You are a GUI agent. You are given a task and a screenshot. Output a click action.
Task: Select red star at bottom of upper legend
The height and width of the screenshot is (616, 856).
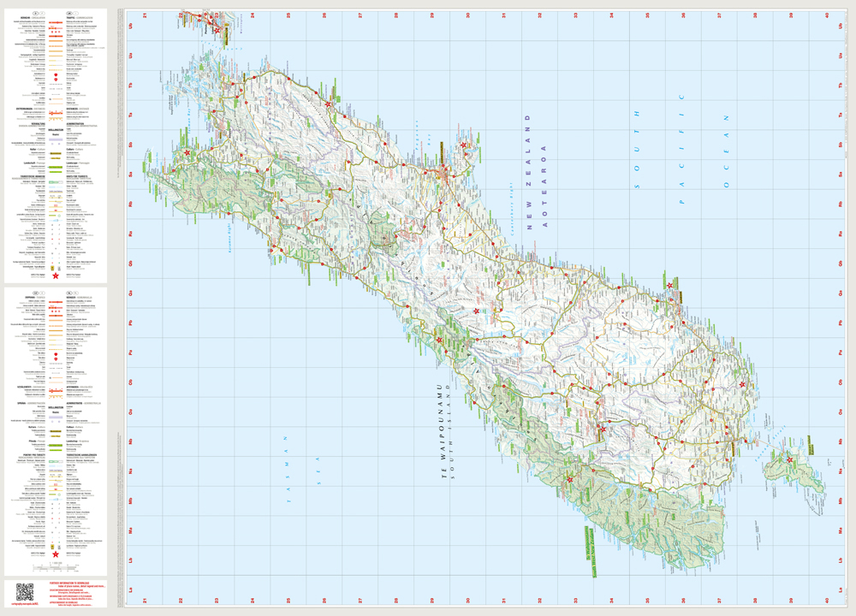tap(56, 275)
